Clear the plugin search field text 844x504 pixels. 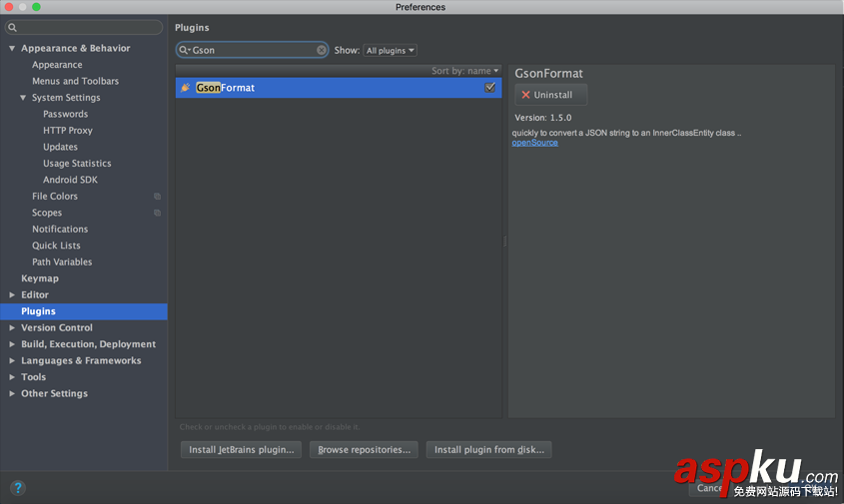(322, 50)
